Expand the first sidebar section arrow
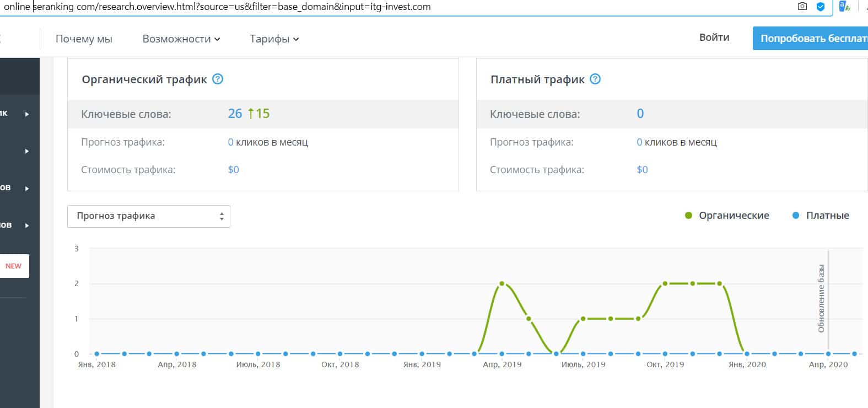 (26, 114)
